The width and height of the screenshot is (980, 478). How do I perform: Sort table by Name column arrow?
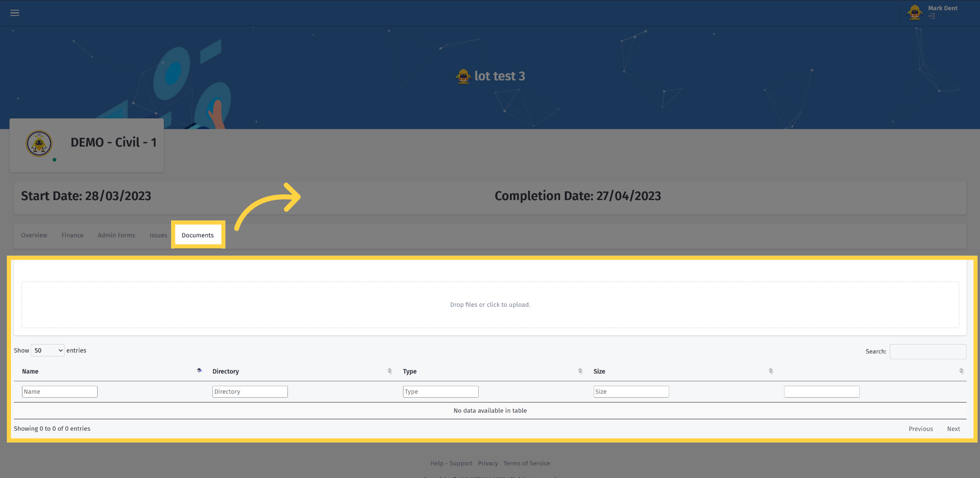[x=199, y=371]
